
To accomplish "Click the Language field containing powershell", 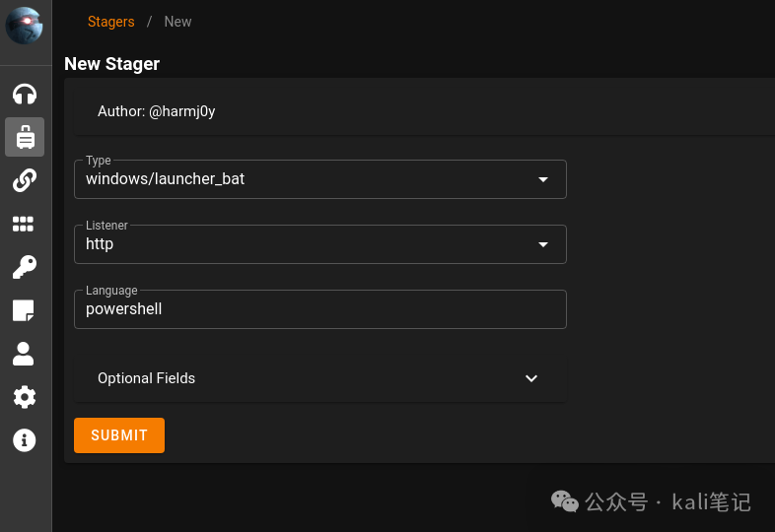I will (320, 309).
